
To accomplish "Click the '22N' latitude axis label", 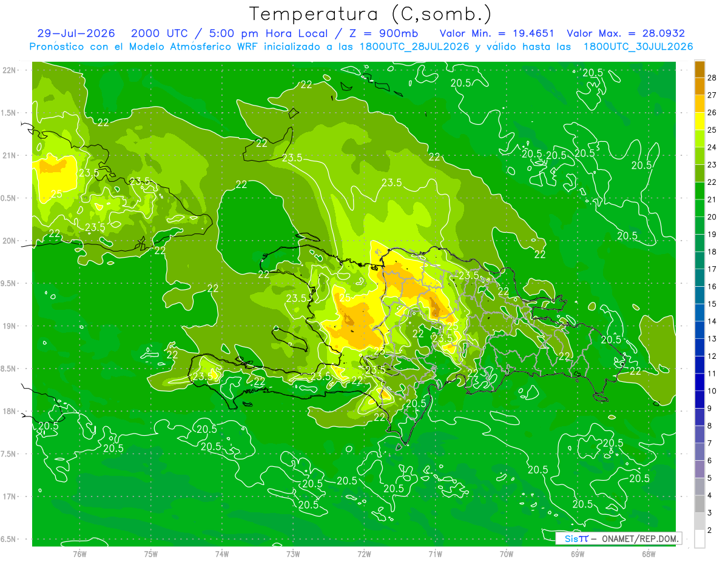I will click(x=10, y=70).
